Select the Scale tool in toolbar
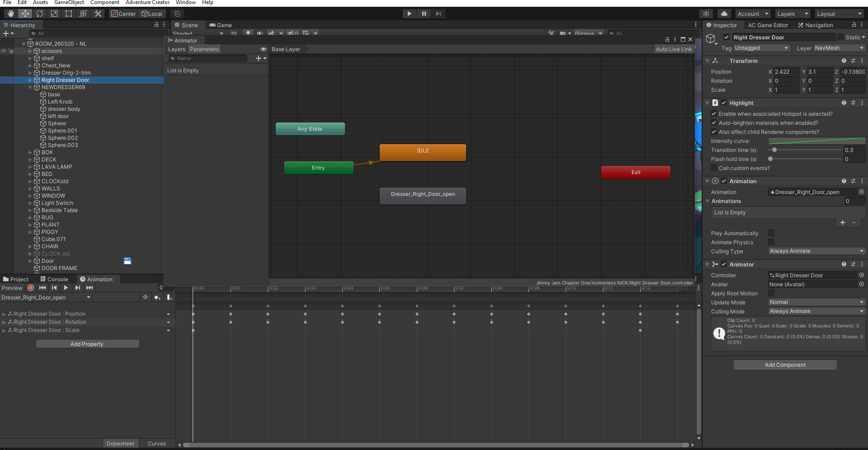Viewport: 868px width, 450px height. click(54, 14)
